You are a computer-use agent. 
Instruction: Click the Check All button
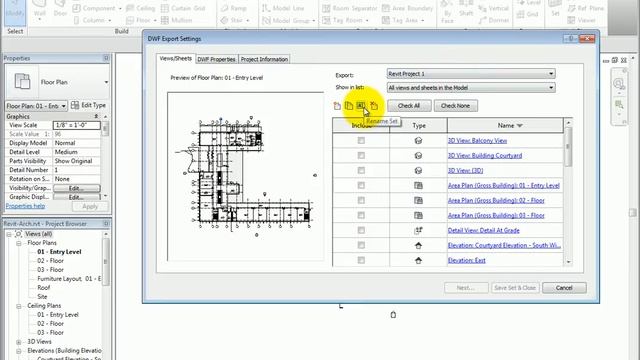409,106
